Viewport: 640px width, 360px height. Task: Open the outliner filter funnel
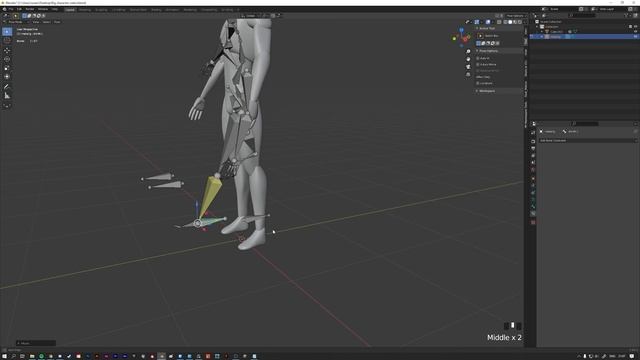click(x=626, y=16)
